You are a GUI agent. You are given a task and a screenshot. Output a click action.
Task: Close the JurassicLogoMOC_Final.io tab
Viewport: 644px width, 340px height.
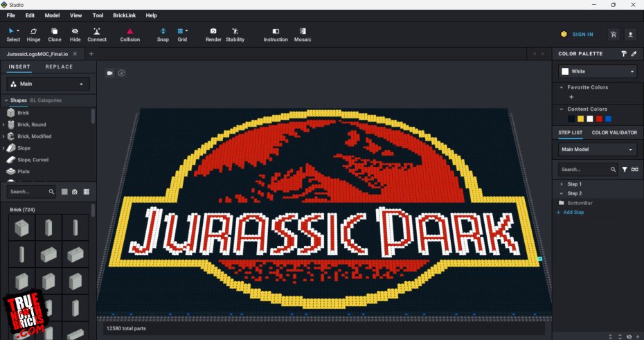click(75, 54)
